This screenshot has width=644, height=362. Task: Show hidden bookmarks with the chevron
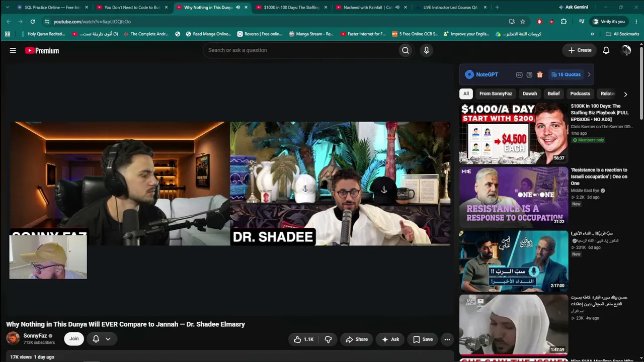[592, 34]
